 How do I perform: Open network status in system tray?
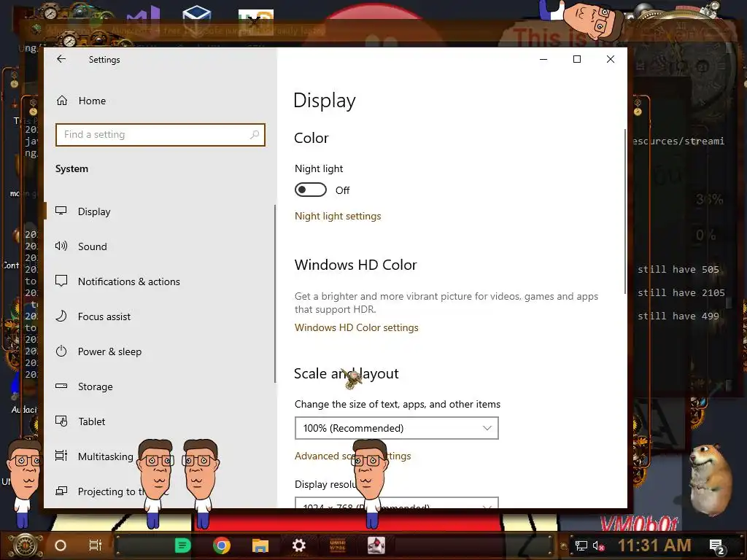point(581,545)
